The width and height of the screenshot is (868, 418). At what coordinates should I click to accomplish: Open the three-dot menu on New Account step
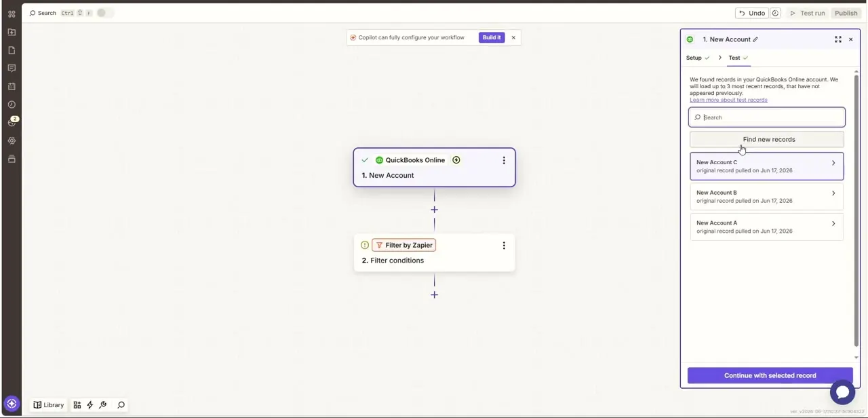[504, 160]
